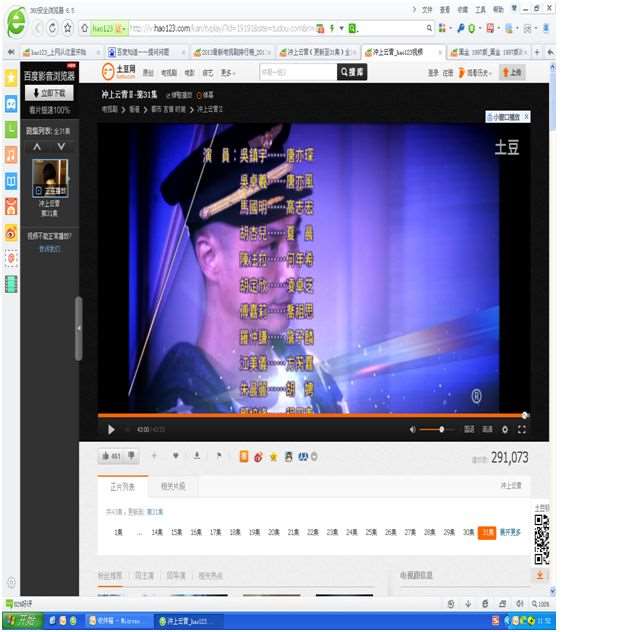640x632 pixels.
Task: Expand more share options round icon
Action: [314, 457]
